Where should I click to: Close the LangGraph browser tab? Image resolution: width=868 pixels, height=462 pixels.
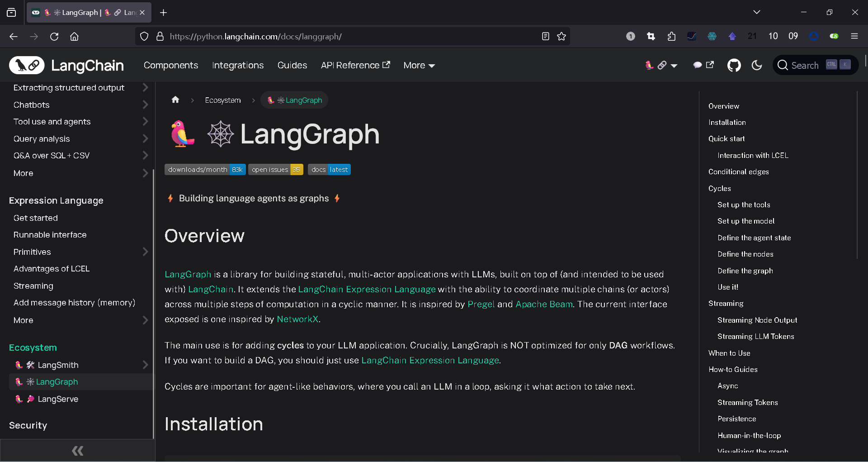coord(142,13)
